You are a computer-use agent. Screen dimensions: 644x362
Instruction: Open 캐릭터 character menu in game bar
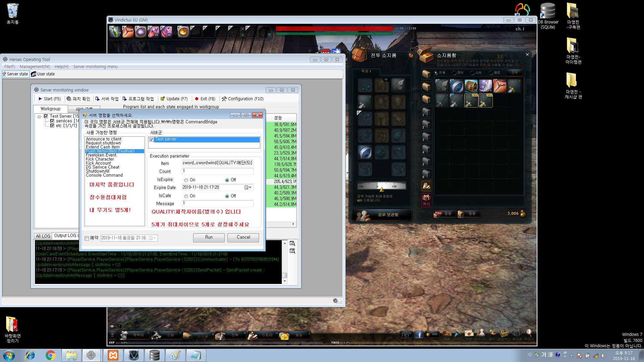pyautogui.click(x=134, y=335)
